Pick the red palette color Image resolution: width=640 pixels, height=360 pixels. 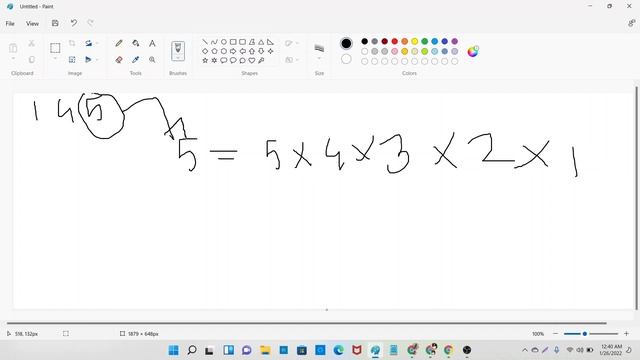coord(394,41)
